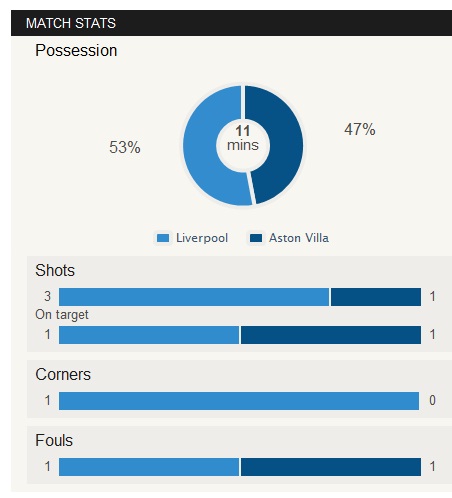The width and height of the screenshot is (452, 498).
Task: Select the Aston Villa legend label
Action: click(299, 238)
